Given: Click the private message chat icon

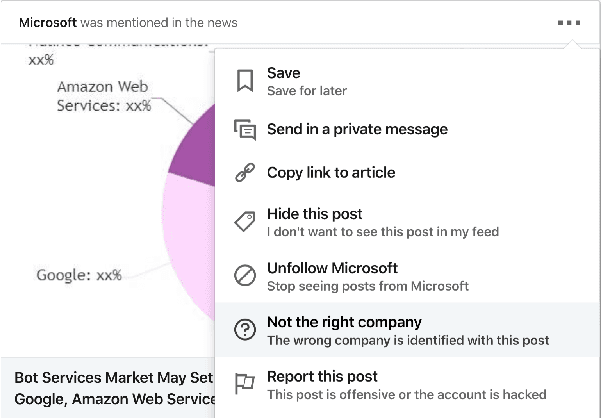Looking at the screenshot, I should pos(244,130).
